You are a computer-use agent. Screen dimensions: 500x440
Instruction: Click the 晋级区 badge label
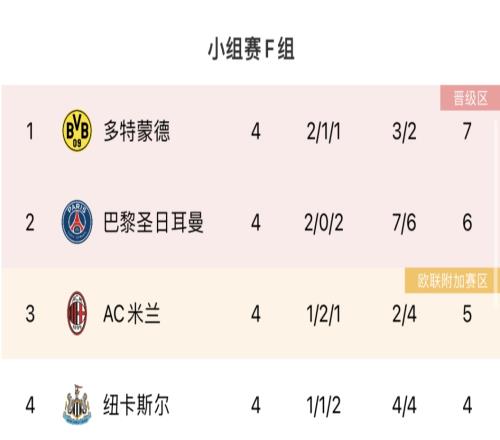(x=470, y=98)
